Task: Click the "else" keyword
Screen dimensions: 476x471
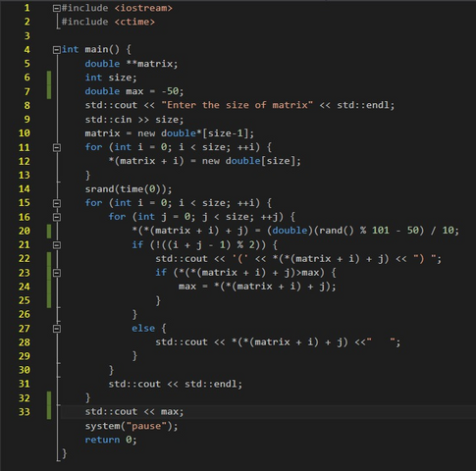Action: [143, 328]
